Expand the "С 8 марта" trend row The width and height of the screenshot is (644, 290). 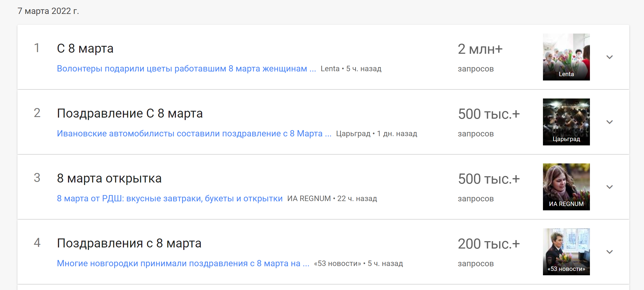[610, 57]
